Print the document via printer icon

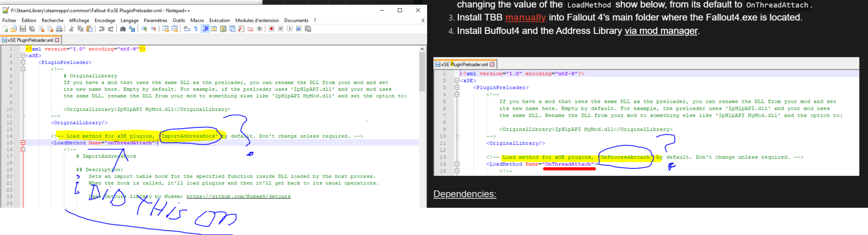pyautogui.click(x=59, y=29)
